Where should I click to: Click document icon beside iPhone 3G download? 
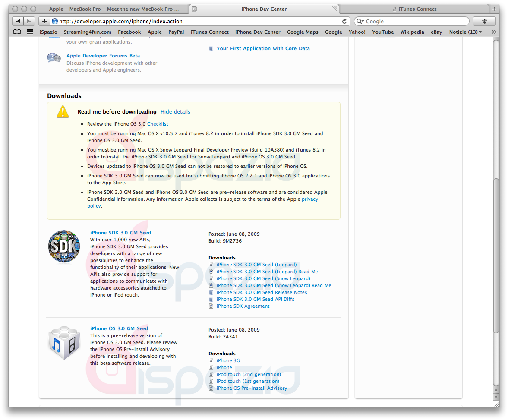(x=211, y=360)
